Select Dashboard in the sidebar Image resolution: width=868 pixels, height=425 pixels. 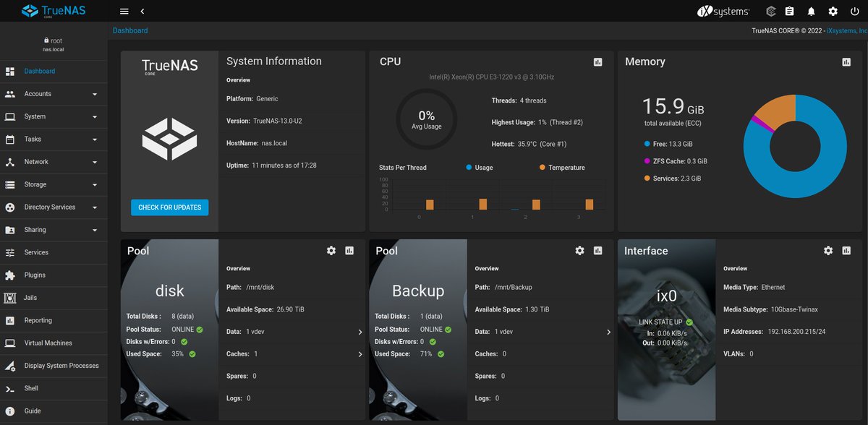54,71
